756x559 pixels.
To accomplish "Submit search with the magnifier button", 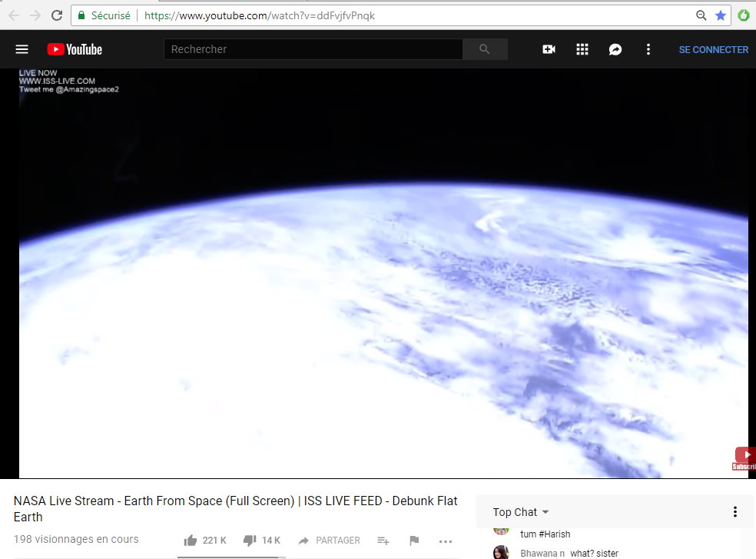I will click(485, 49).
